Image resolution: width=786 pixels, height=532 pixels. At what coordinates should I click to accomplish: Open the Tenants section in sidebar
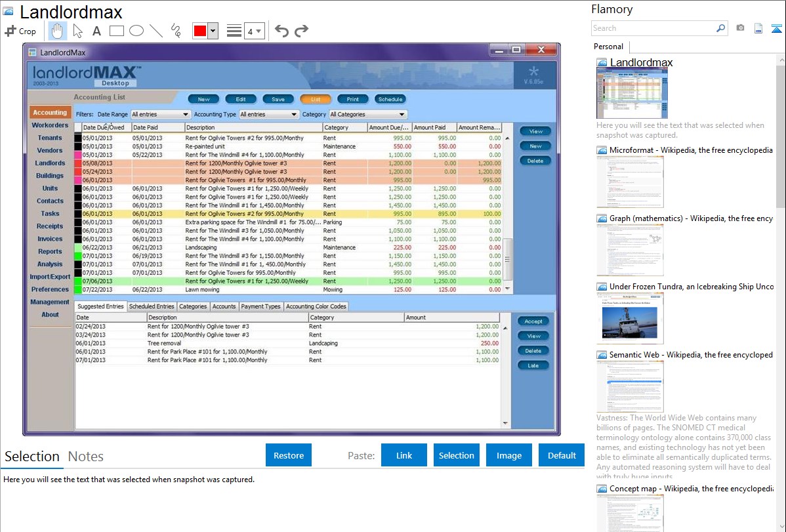(x=50, y=138)
